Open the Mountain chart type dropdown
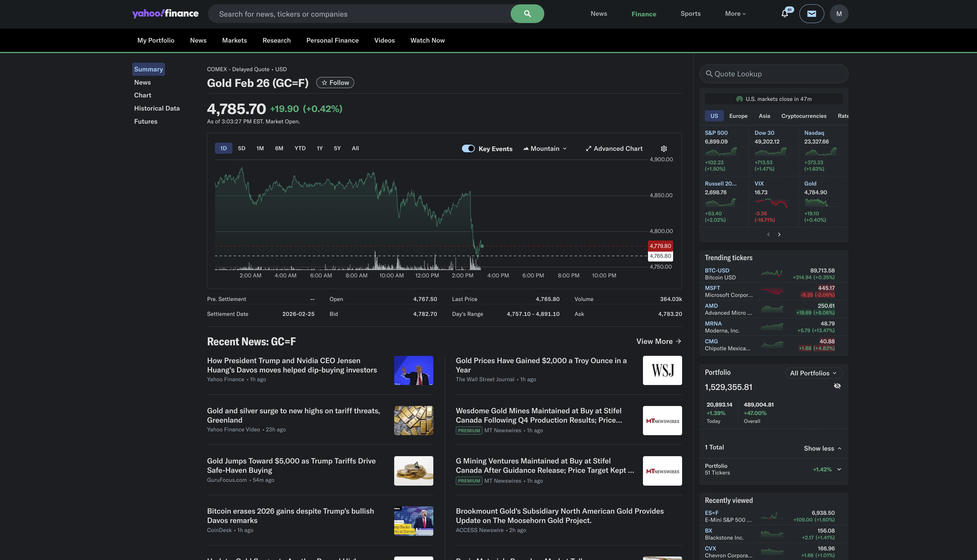Screen dimensions: 977x560 click(545, 148)
